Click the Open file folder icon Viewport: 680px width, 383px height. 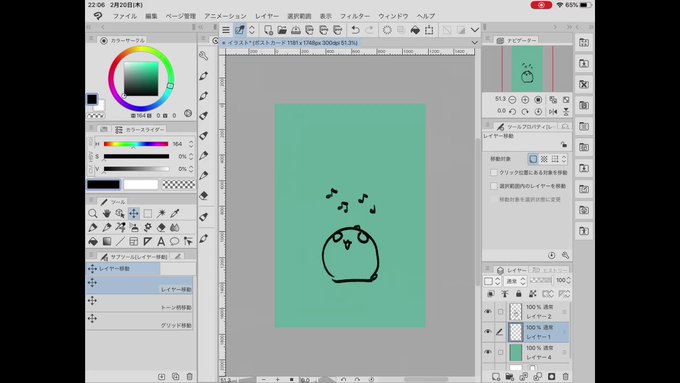pos(282,30)
